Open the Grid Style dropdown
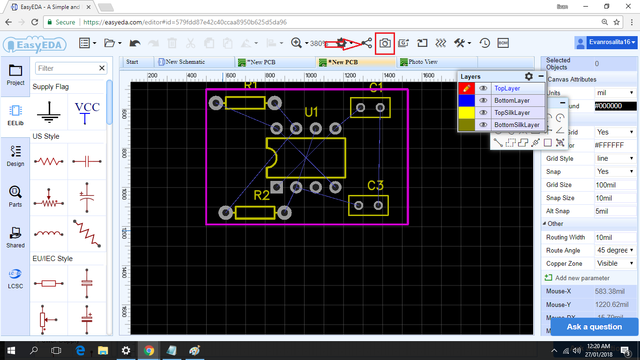The width and height of the screenshot is (640, 360). click(x=615, y=158)
